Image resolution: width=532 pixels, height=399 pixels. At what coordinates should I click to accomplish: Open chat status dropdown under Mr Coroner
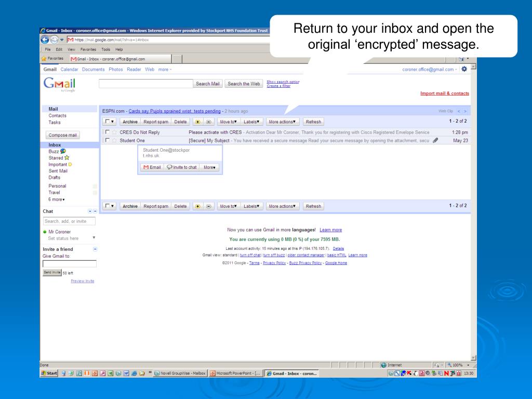[x=94, y=237]
